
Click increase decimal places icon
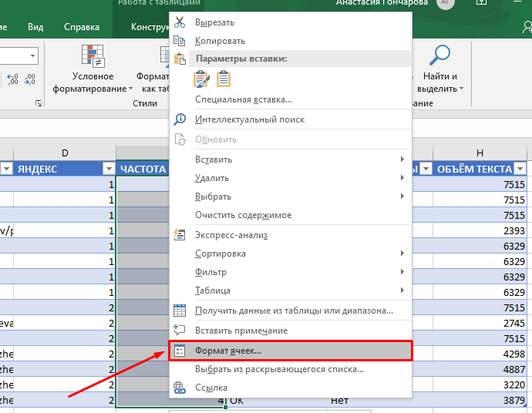click(x=12, y=79)
